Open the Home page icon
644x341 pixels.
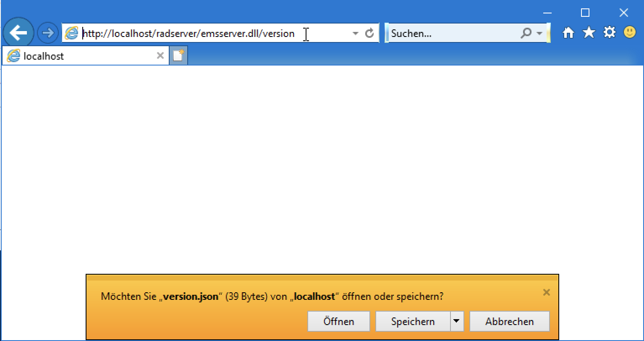click(568, 33)
